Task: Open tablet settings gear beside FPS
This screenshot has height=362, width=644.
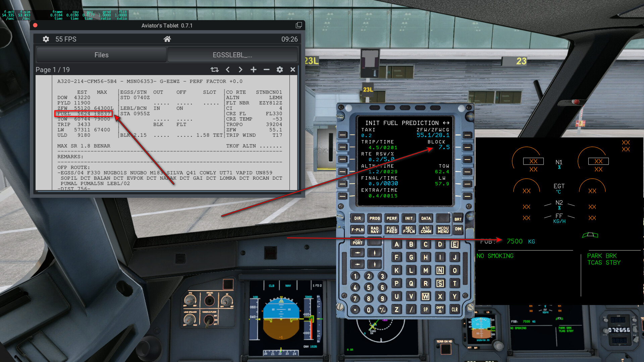Action: pos(46,39)
